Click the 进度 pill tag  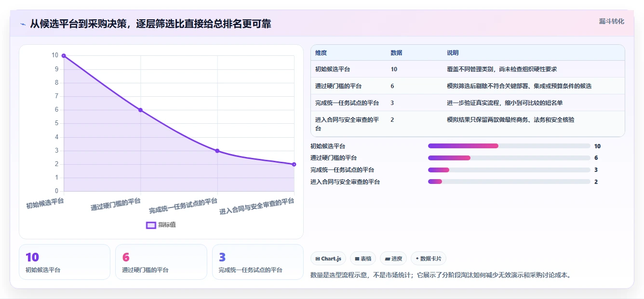393,259
